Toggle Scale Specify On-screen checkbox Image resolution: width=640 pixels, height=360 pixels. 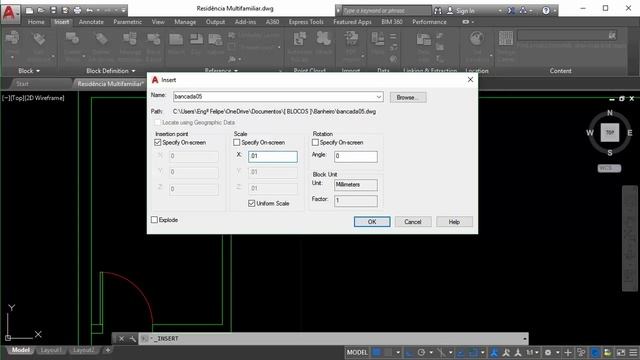tap(236, 142)
